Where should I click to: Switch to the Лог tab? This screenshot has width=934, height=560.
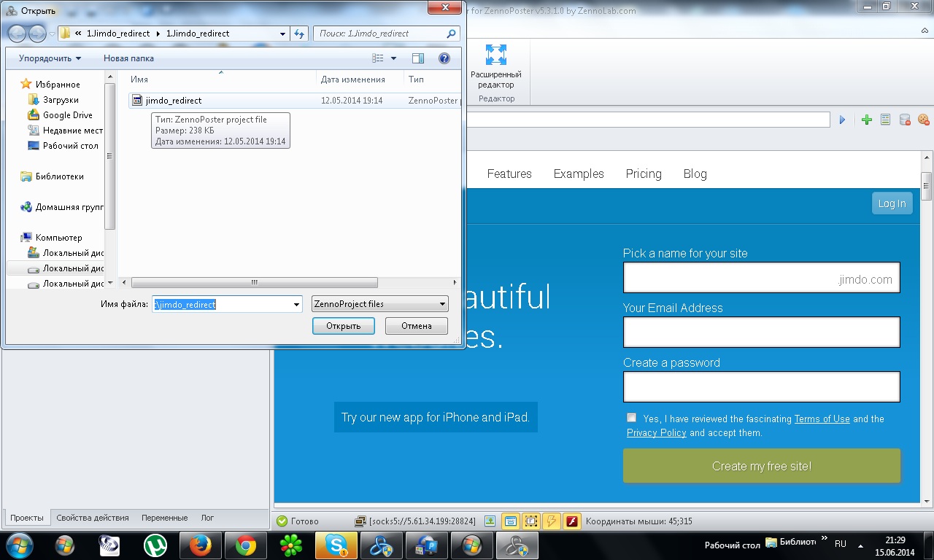(207, 518)
